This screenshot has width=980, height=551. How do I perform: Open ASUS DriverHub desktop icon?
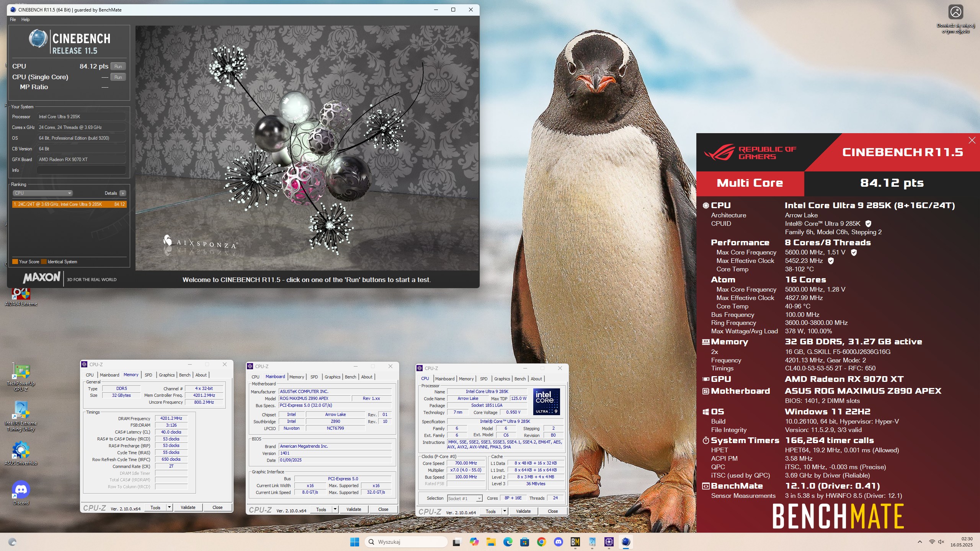coord(21,454)
